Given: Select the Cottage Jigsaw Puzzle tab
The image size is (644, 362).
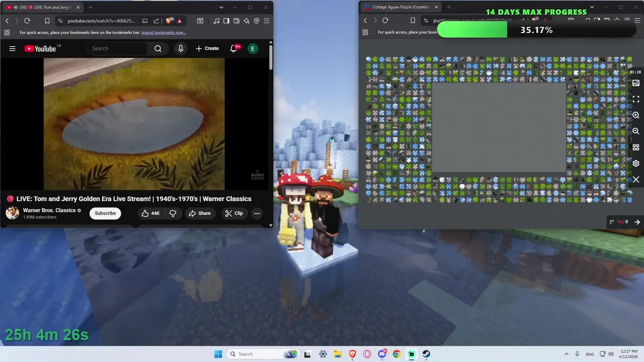Looking at the screenshot, I should [401, 7].
